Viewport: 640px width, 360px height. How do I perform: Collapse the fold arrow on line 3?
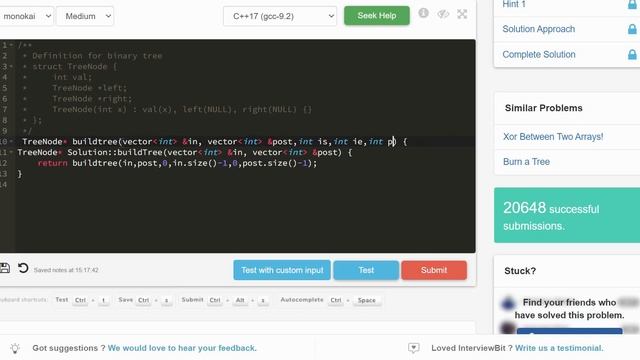[x=11, y=66]
